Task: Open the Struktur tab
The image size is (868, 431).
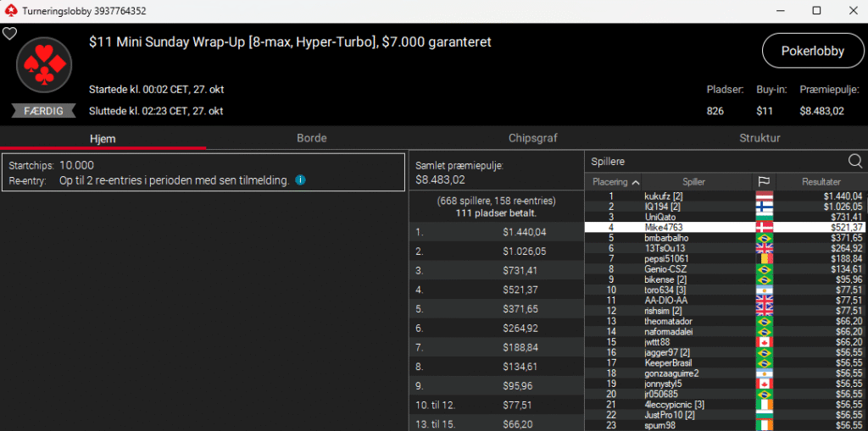Action: tap(759, 138)
